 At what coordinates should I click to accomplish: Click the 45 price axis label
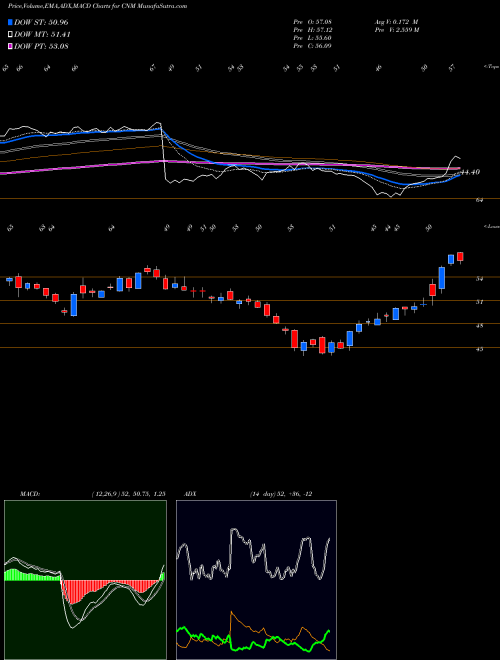tap(480, 349)
